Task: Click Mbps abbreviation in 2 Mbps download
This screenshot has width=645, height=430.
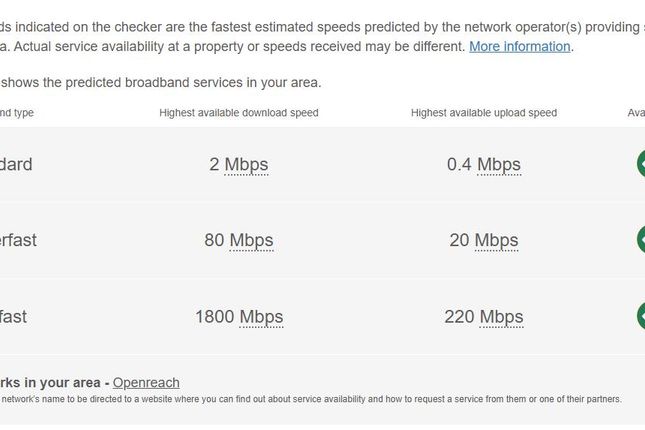Action: coord(246,165)
